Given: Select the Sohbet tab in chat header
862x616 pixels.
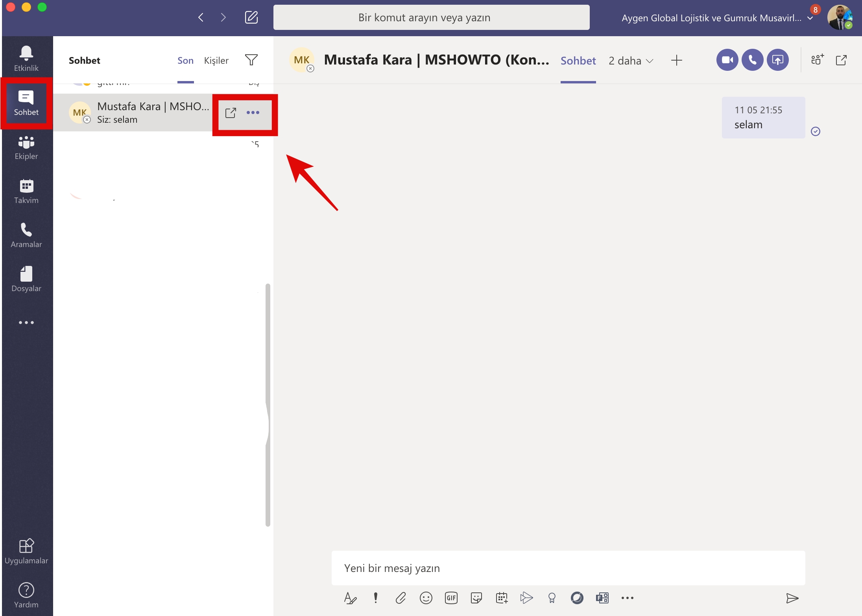Looking at the screenshot, I should (578, 61).
